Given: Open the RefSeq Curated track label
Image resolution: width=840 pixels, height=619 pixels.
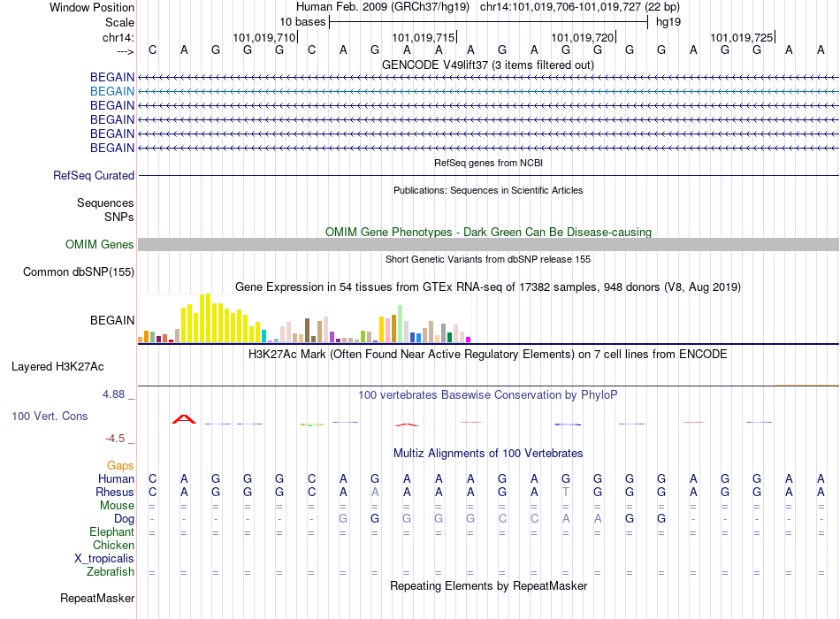Looking at the screenshot, I should (94, 176).
